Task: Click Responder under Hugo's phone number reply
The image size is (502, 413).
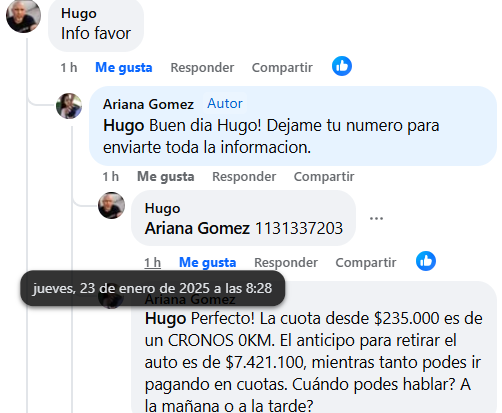Action: click(286, 263)
